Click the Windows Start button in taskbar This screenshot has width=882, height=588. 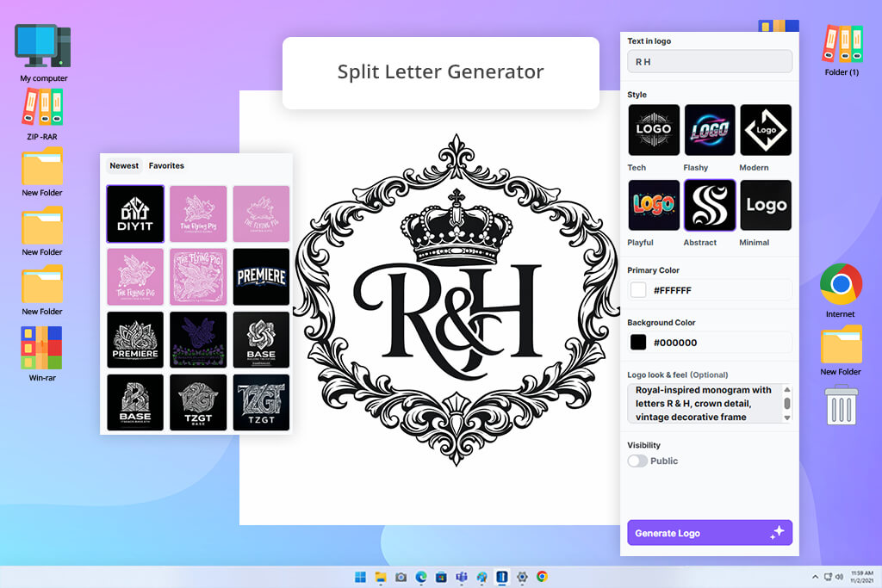(x=360, y=577)
